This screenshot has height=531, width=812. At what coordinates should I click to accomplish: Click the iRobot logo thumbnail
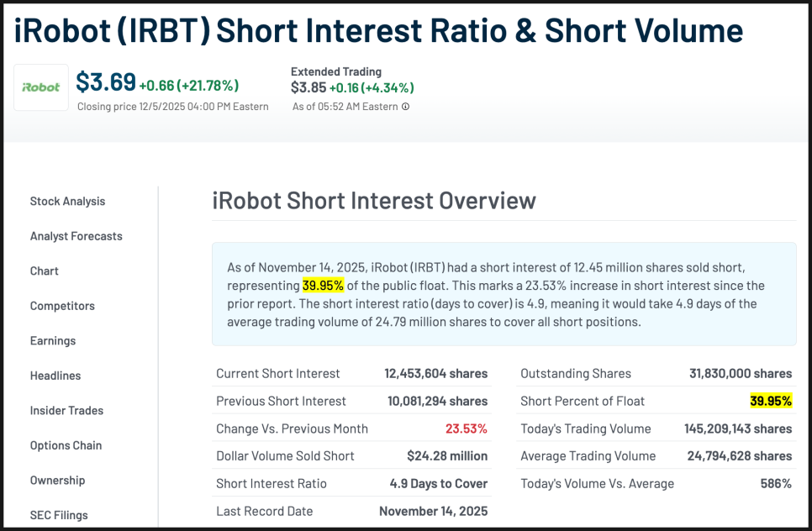pyautogui.click(x=41, y=87)
